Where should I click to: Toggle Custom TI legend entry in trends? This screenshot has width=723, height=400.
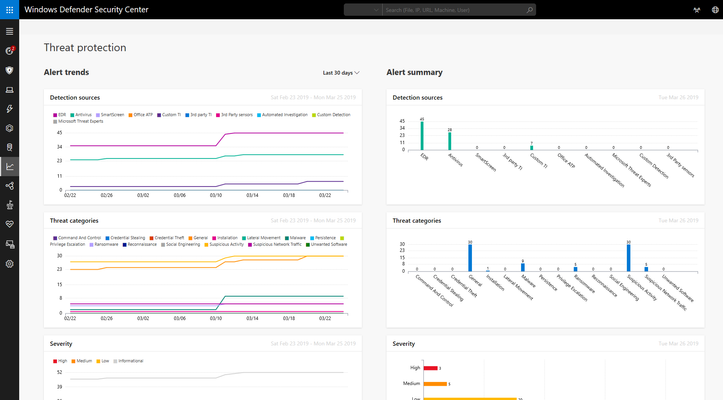(x=169, y=115)
